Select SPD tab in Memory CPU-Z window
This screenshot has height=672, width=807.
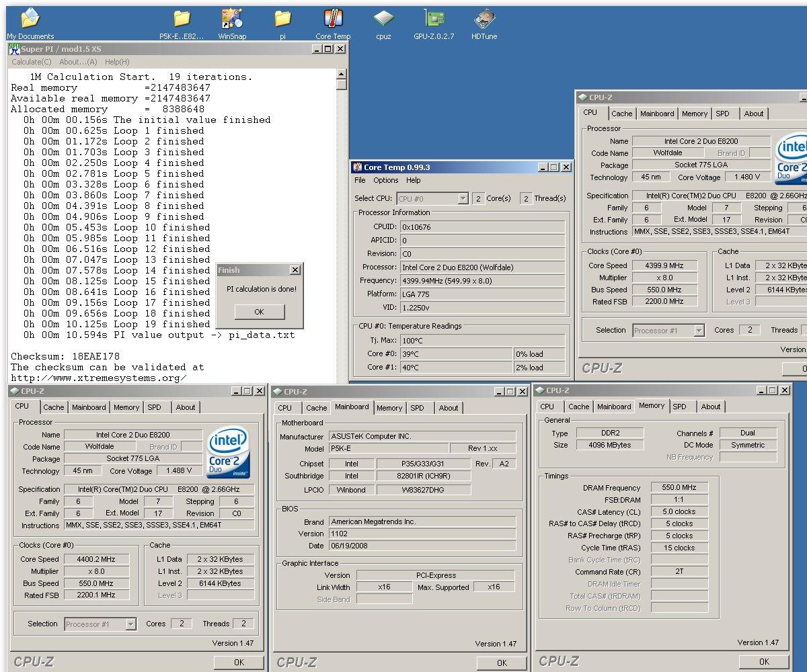tap(680, 407)
